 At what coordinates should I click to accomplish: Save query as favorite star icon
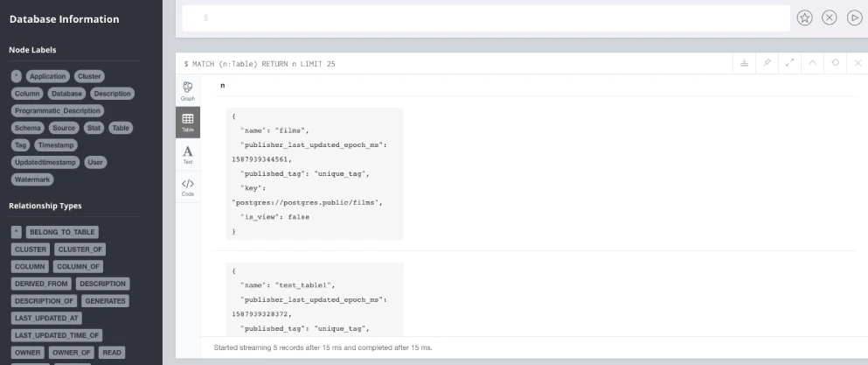(x=804, y=18)
